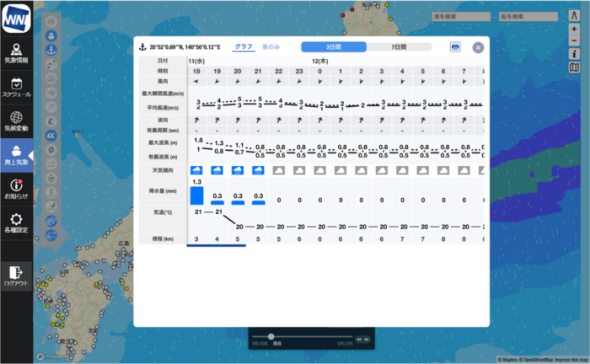Switch to the グラフ tab
The width and height of the screenshot is (590, 364).
(x=243, y=47)
